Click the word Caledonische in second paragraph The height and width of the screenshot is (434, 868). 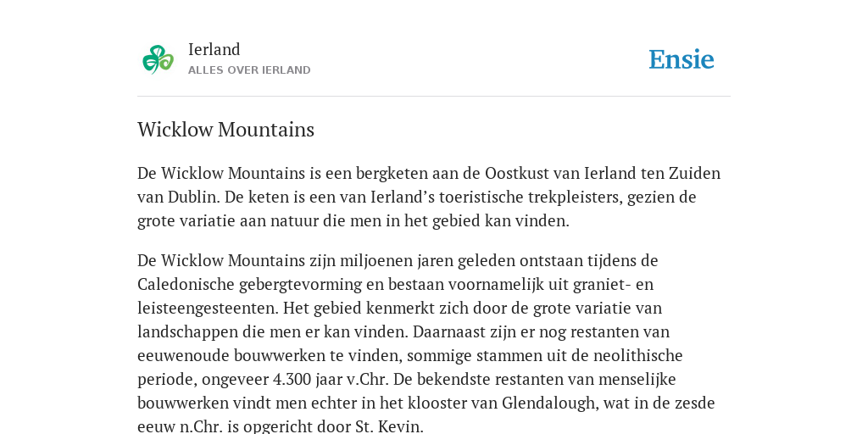click(186, 284)
